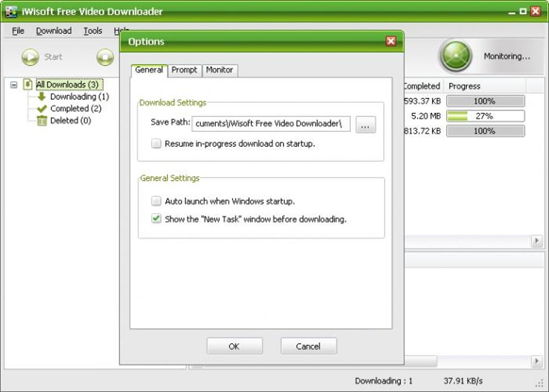Click the iWisoft app icon in title bar
The width and height of the screenshot is (549, 392).
[x=11, y=11]
